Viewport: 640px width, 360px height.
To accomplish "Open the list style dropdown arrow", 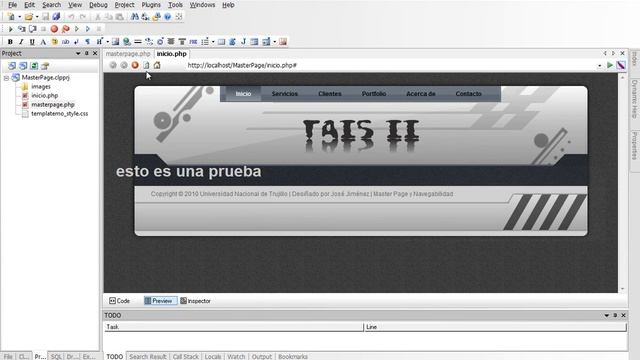I will (213, 42).
